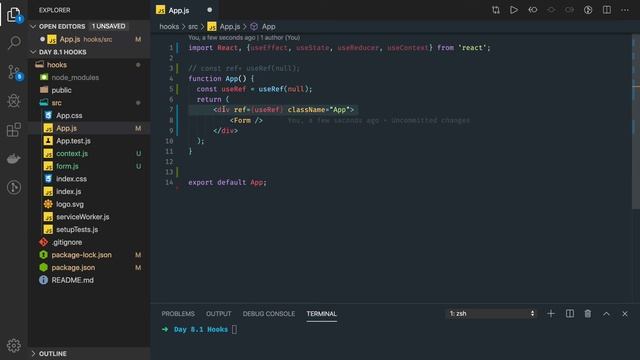640x360 pixels.
Task: Click the hooks breadcrumb
Action: tap(169, 27)
